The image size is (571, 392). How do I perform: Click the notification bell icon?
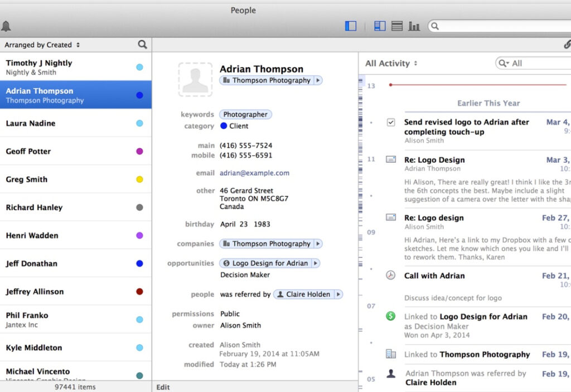click(x=6, y=26)
